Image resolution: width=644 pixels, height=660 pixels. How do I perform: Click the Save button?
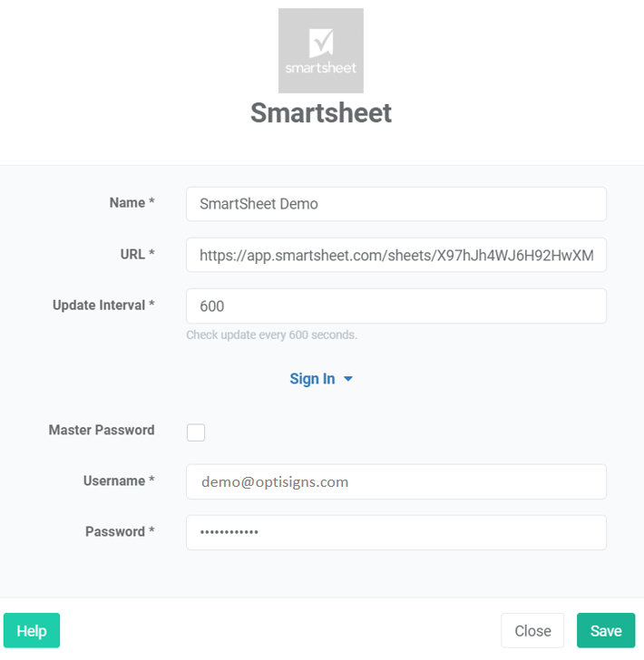[x=606, y=631]
